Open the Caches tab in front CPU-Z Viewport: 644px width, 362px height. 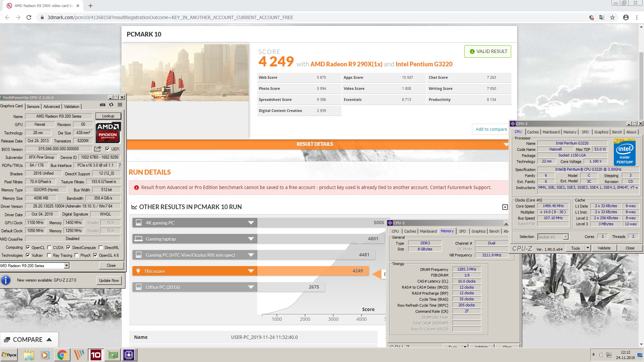[533, 132]
